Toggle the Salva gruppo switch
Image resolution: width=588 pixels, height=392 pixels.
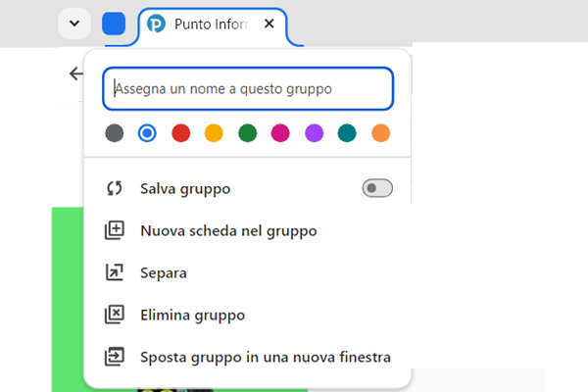pyautogui.click(x=377, y=188)
